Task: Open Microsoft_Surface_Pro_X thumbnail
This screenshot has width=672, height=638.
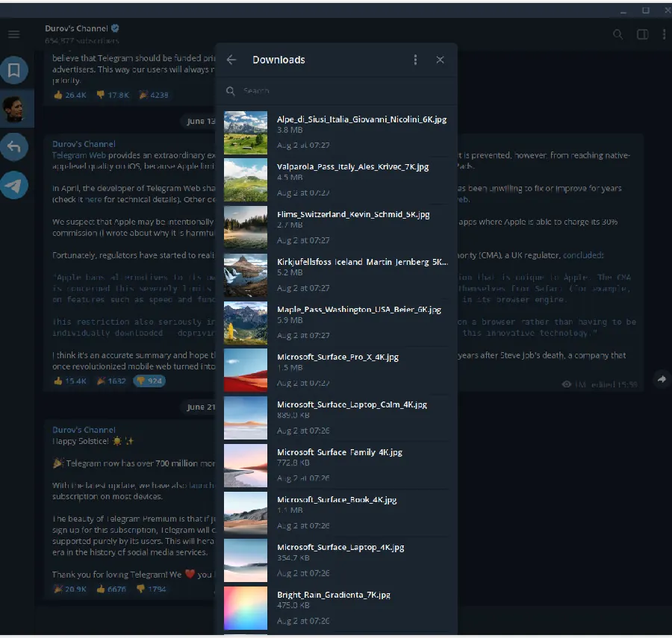Action: [x=246, y=370]
